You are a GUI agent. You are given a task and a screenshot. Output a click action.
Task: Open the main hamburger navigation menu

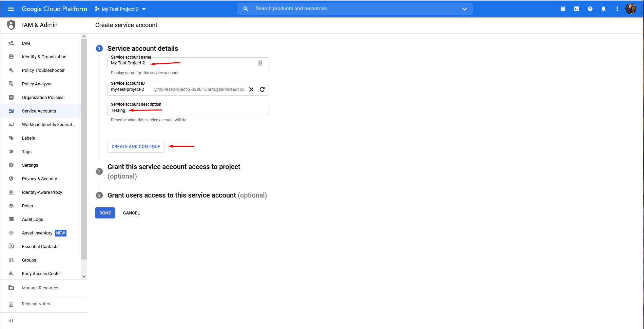[x=11, y=9]
